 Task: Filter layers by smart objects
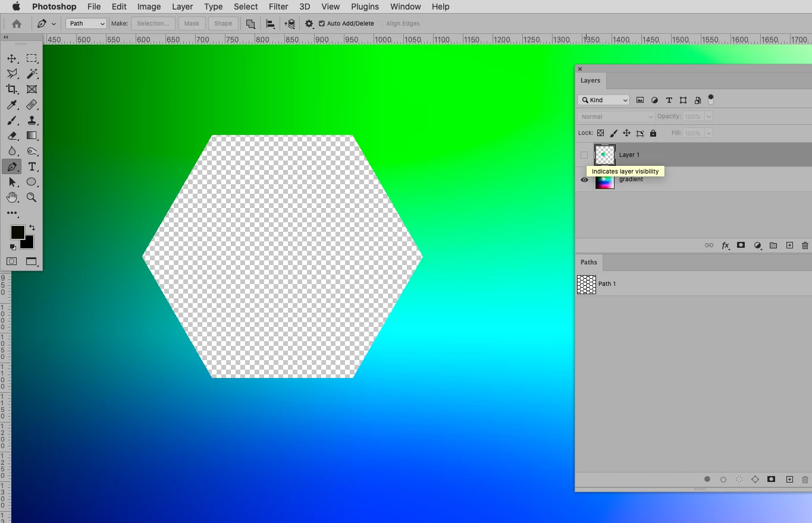(697, 100)
